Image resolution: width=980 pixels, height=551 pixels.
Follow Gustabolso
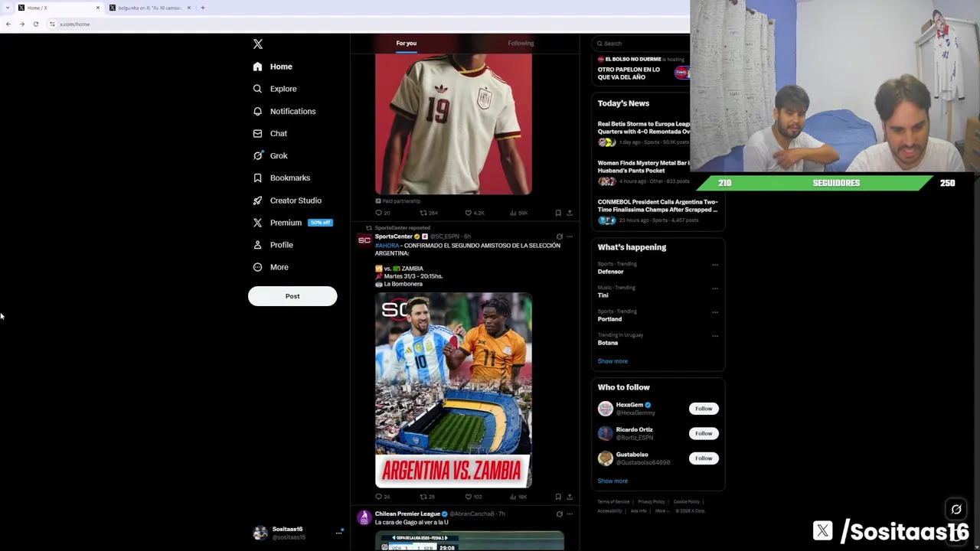click(x=704, y=458)
